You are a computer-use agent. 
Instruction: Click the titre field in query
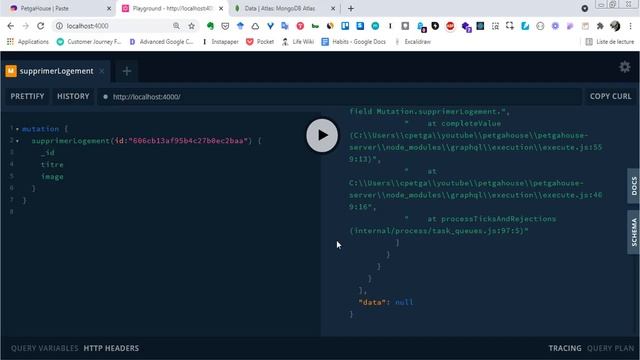click(x=52, y=164)
